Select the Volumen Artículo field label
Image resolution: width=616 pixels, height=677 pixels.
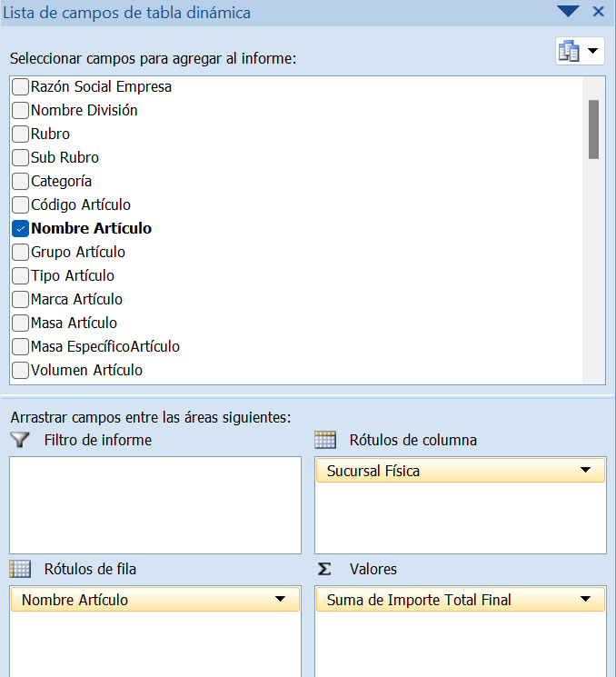[x=86, y=371]
